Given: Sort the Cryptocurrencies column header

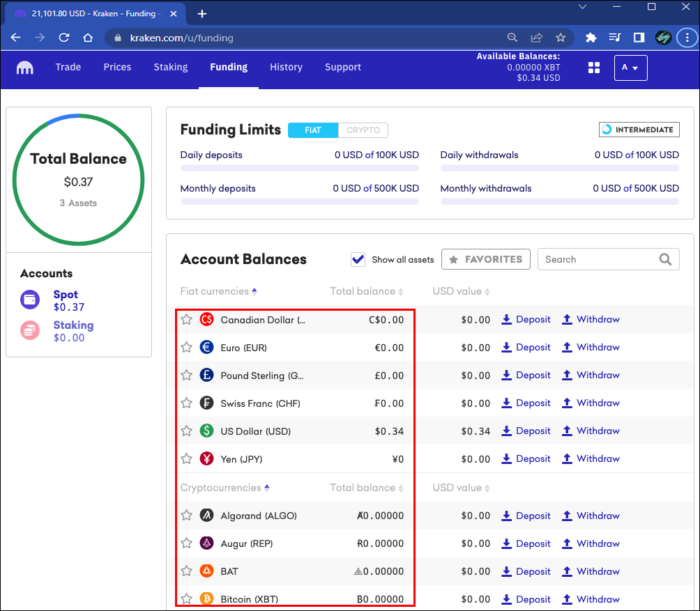Looking at the screenshot, I should tap(267, 488).
